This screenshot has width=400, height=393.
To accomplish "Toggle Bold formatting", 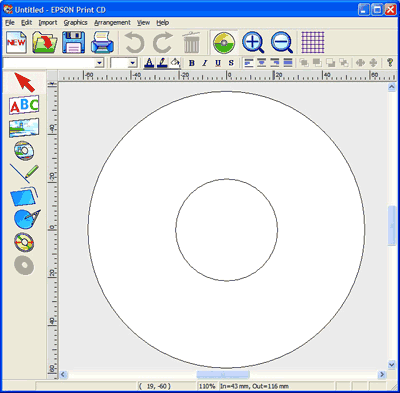I will (192, 63).
